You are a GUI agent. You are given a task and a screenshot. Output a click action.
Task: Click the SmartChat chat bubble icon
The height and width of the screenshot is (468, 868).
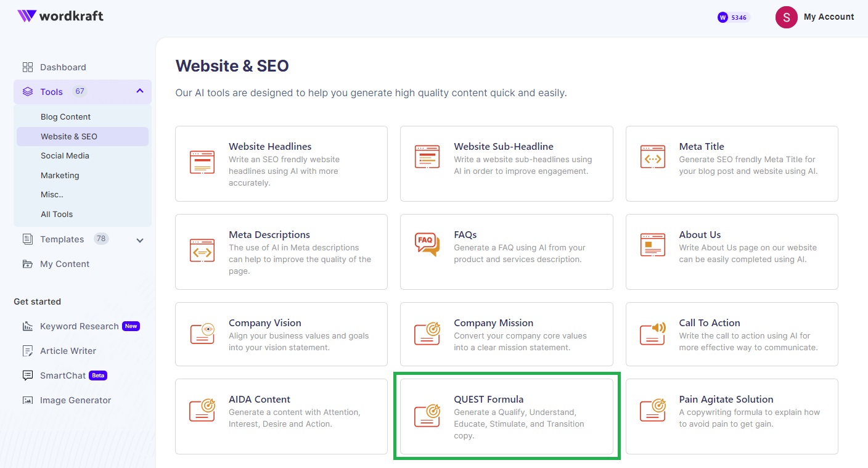[28, 376]
